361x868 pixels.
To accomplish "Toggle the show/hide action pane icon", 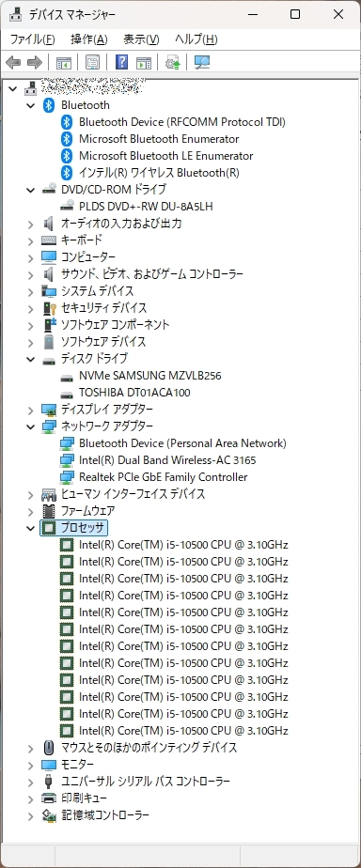I will point(144,63).
